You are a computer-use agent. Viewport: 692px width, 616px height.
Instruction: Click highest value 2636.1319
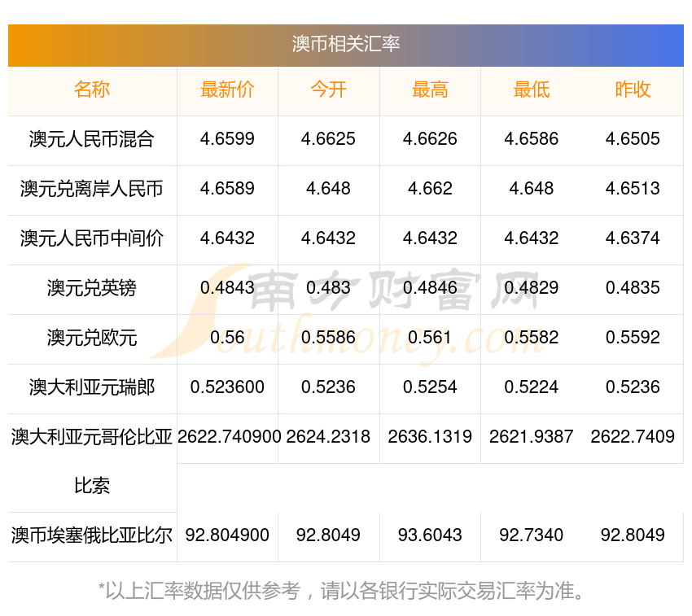430,437
